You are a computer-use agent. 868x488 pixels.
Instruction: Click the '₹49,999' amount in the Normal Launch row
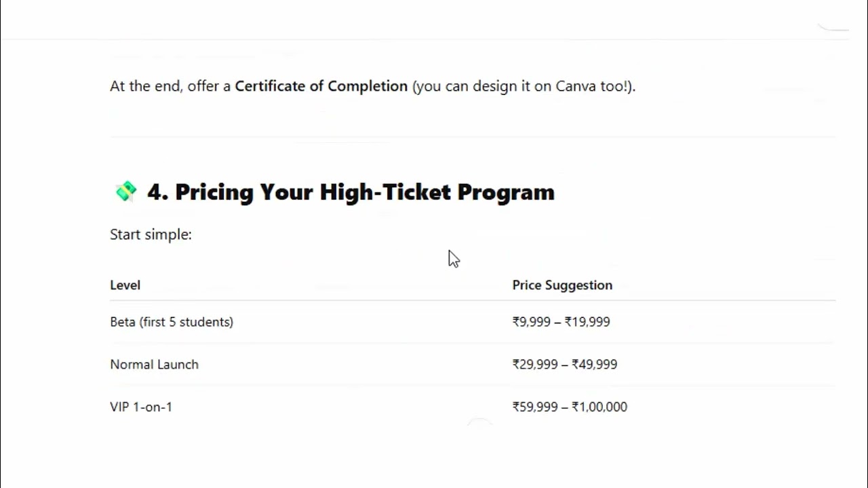coord(595,365)
